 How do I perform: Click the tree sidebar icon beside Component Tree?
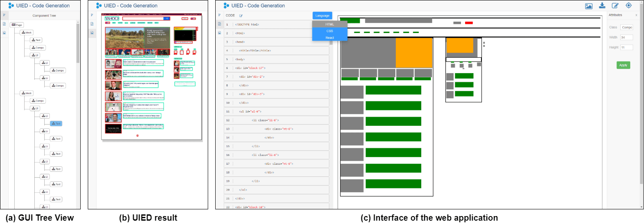pyautogui.click(x=4, y=15)
